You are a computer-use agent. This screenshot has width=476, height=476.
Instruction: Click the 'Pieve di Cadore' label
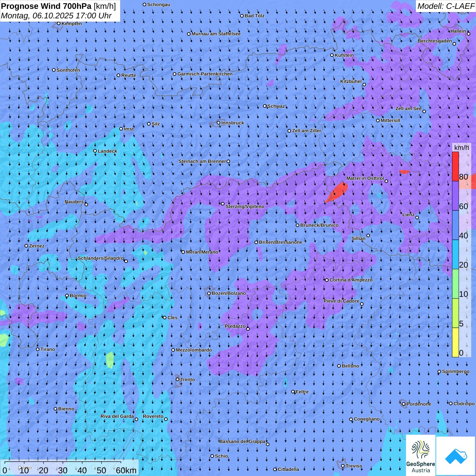[341, 301]
